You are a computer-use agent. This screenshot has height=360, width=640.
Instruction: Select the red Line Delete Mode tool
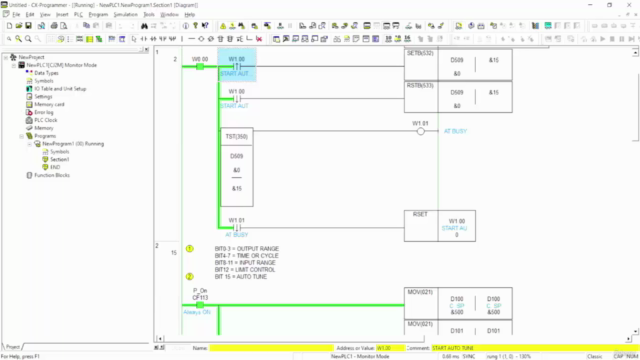(x=259, y=39)
